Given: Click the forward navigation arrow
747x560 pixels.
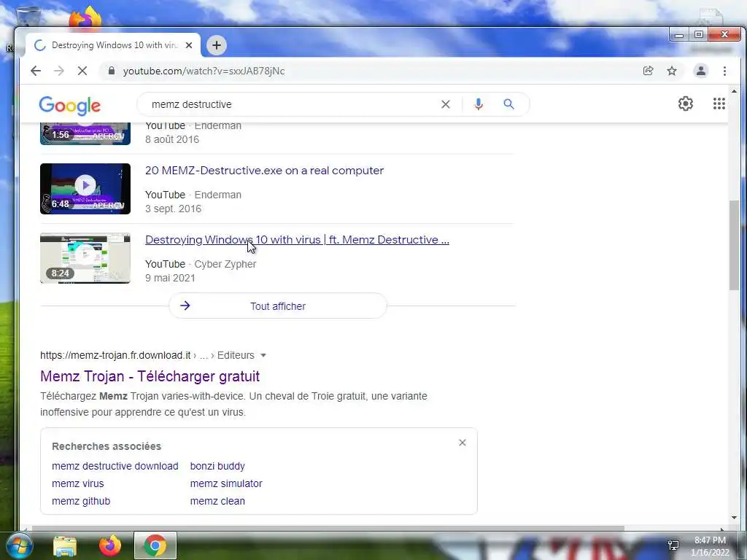Looking at the screenshot, I should (x=59, y=71).
